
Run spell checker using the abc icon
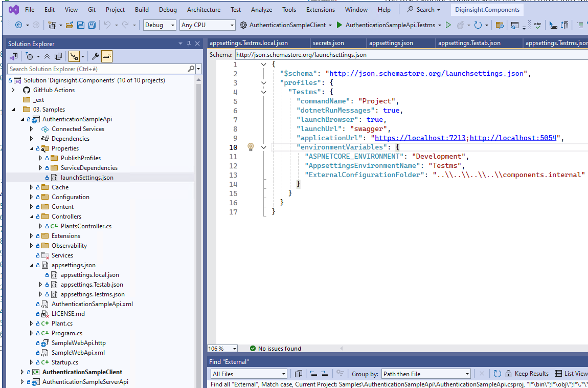point(538,24)
